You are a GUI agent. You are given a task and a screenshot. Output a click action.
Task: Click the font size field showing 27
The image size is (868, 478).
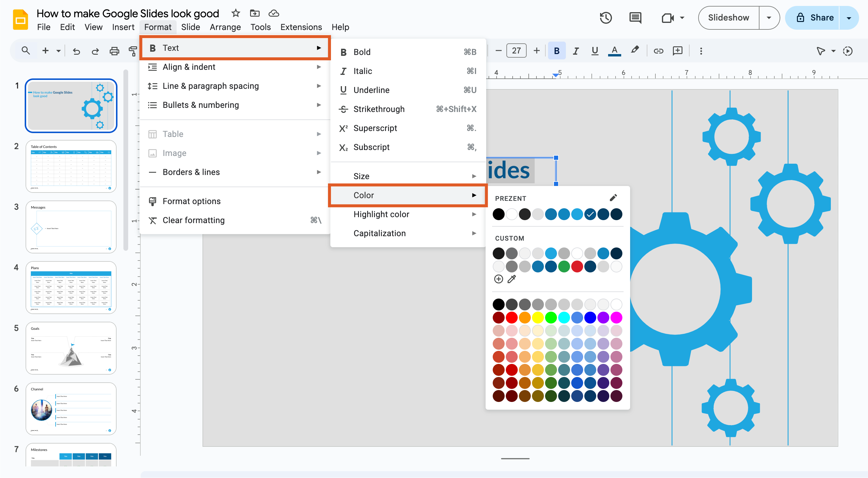pyautogui.click(x=516, y=51)
